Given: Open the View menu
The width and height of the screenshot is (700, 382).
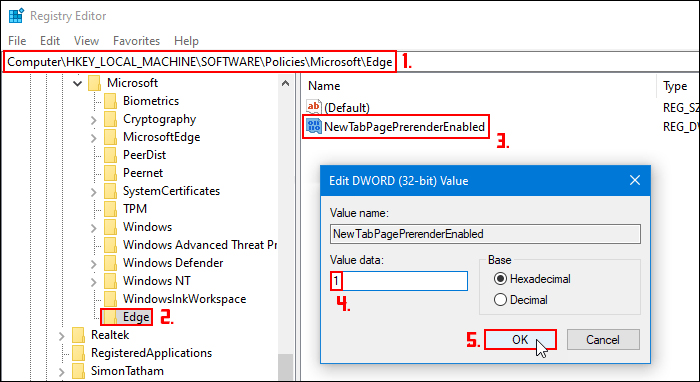Looking at the screenshot, I should 86,41.
